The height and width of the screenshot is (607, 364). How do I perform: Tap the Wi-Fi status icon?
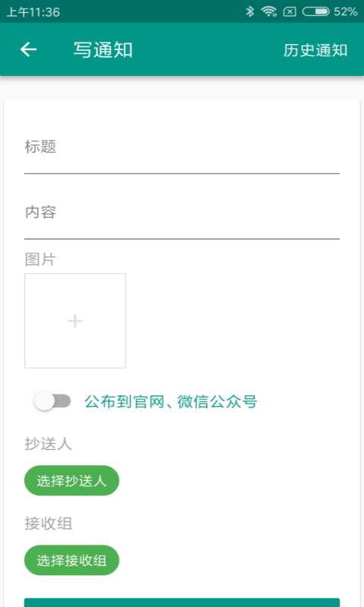tap(269, 11)
